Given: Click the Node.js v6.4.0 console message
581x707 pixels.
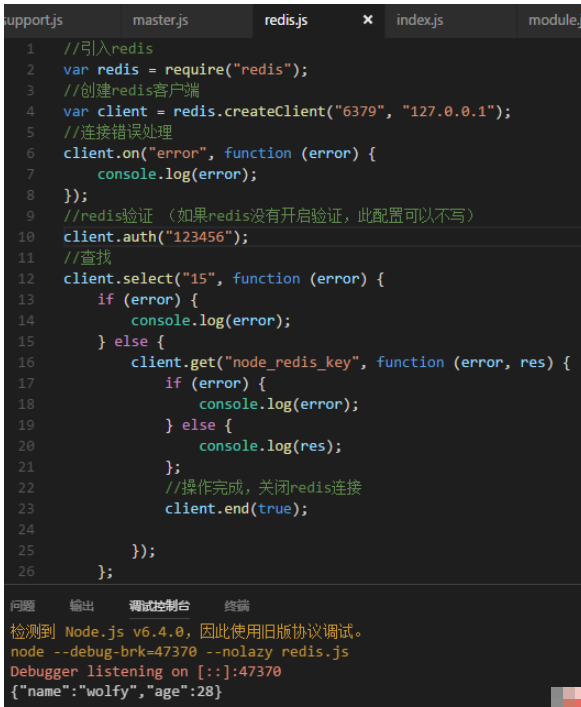Looking at the screenshot, I should click(187, 632).
